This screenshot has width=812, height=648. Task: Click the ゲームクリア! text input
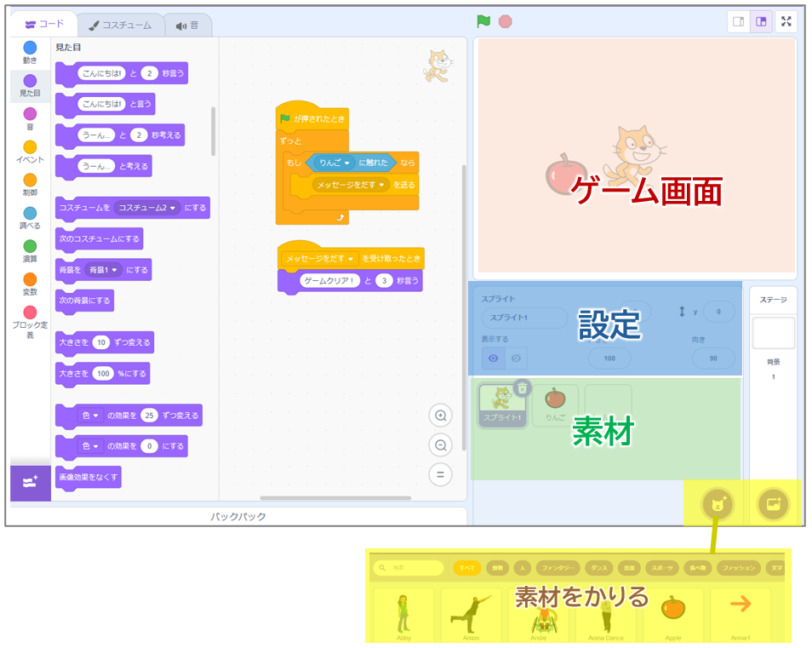329,281
